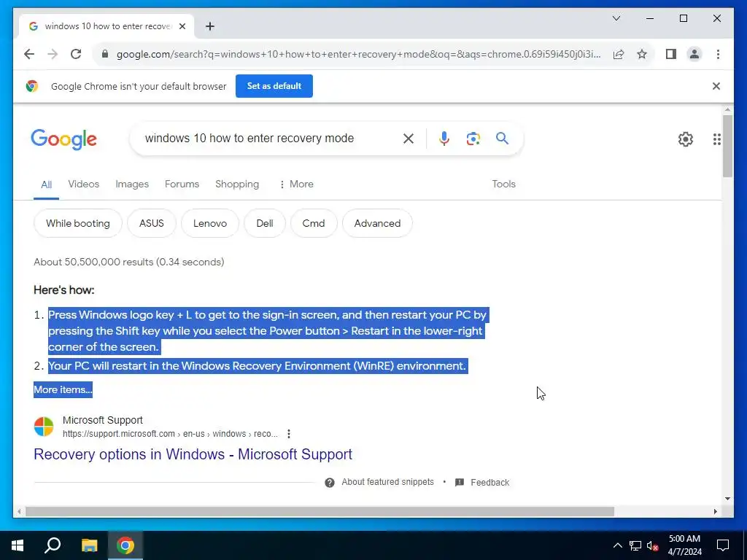Click About featured snippets

(388, 482)
